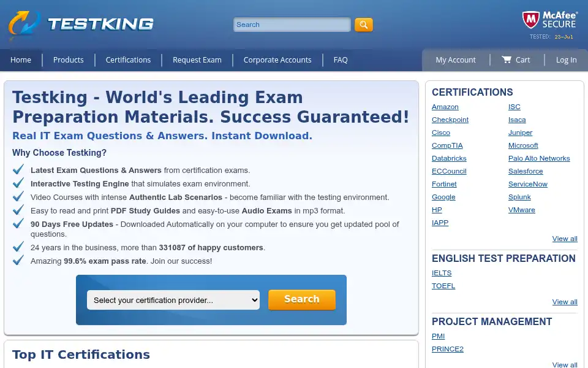Click View all under Certifications

coord(564,239)
